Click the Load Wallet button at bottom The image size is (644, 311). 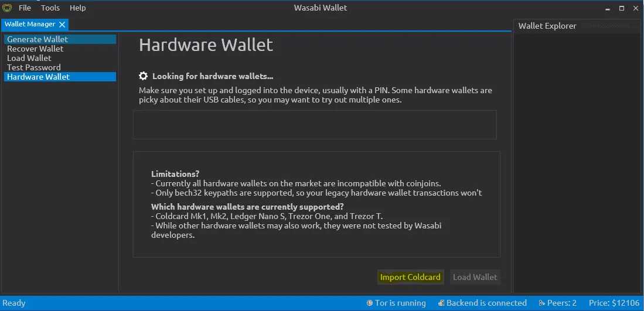click(475, 277)
